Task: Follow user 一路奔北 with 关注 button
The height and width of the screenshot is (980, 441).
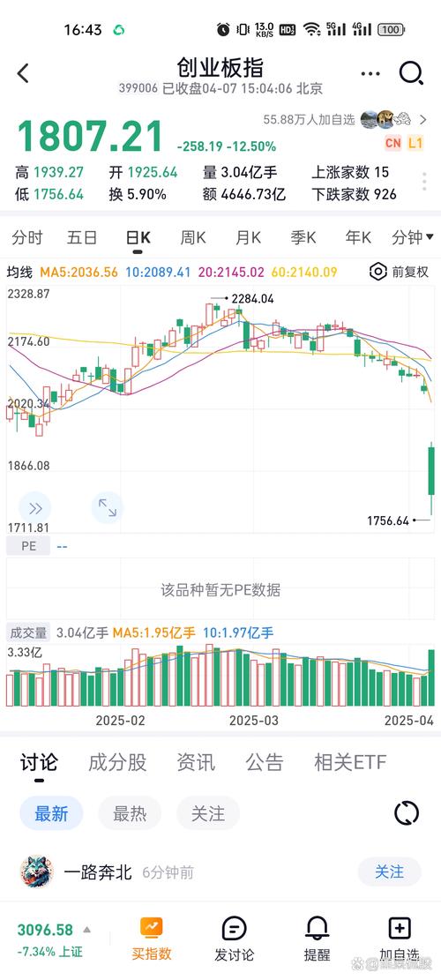Action: pos(389,872)
